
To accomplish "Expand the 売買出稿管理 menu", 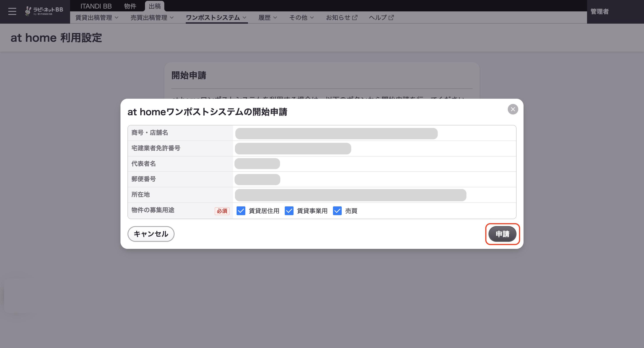I will (152, 18).
